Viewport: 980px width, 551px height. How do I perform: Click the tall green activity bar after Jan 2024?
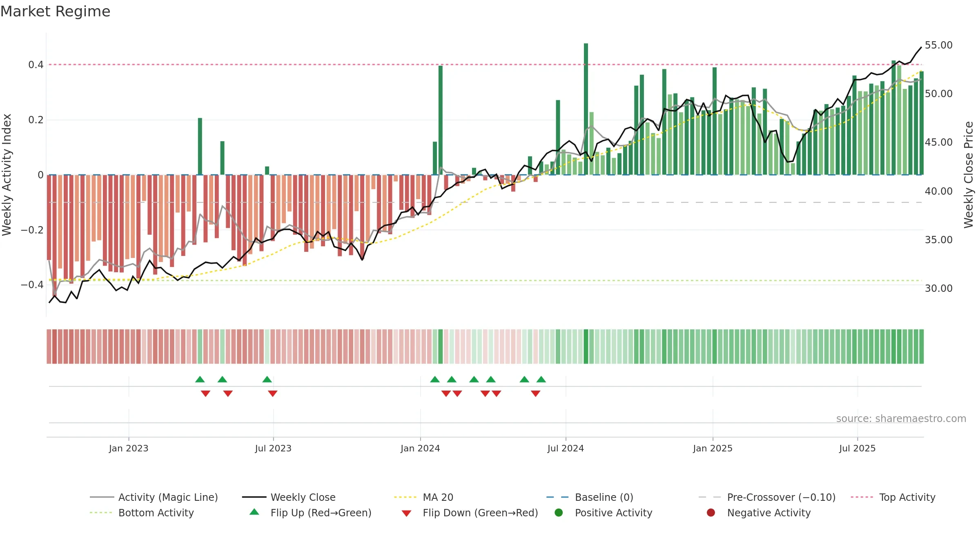[x=441, y=120]
